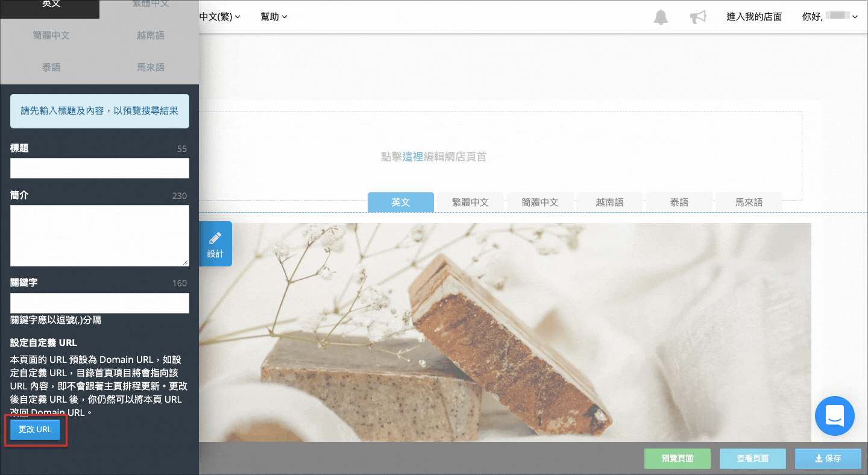Screen dimensions: 868x475
Task: Select the 越南語 tab
Action: tap(609, 202)
